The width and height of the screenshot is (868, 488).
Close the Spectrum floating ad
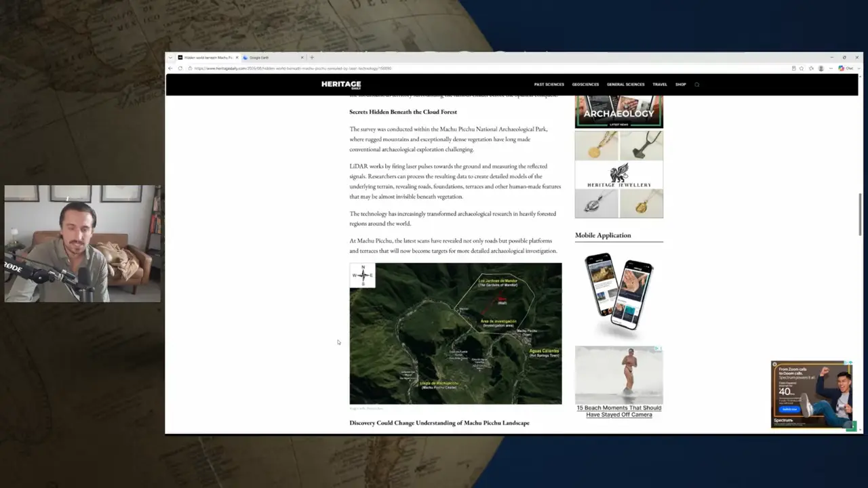(x=774, y=364)
